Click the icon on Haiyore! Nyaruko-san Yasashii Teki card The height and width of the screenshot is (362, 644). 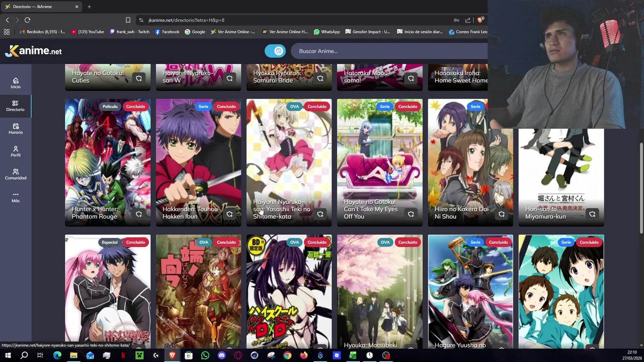click(x=320, y=214)
